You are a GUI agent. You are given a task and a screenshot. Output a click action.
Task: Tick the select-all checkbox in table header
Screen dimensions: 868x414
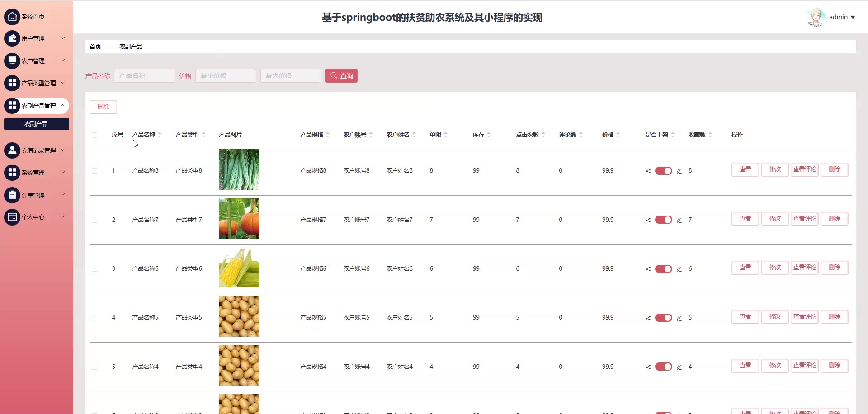click(94, 135)
